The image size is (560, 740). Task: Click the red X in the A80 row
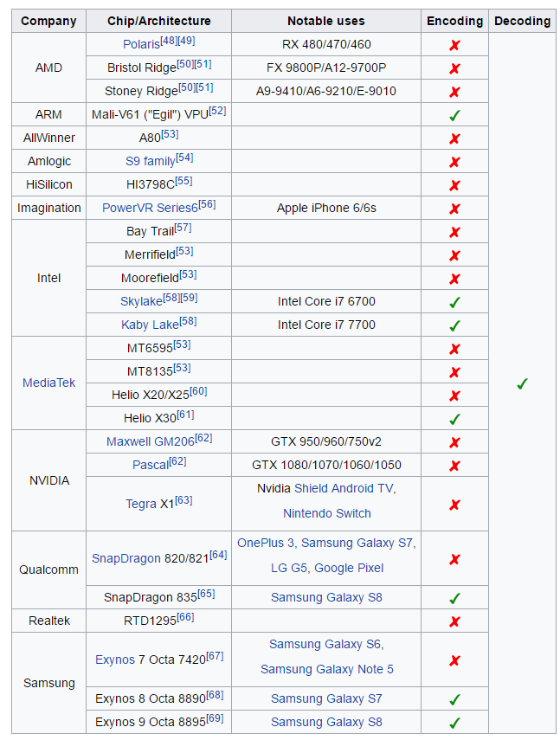click(454, 138)
